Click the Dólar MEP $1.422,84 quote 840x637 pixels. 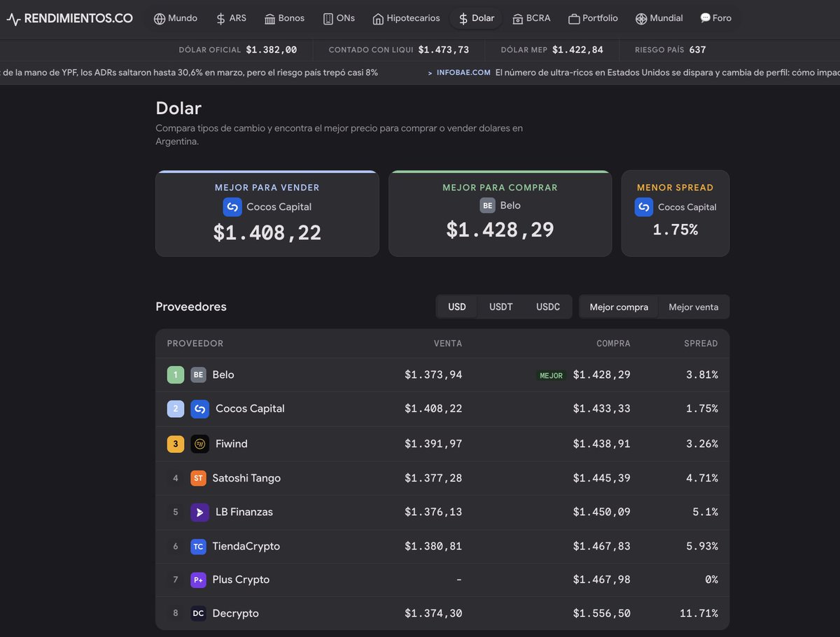click(x=552, y=50)
